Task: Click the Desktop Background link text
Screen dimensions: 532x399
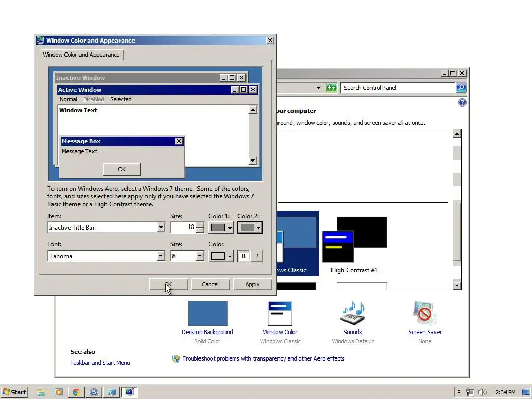Action: pyautogui.click(x=207, y=332)
